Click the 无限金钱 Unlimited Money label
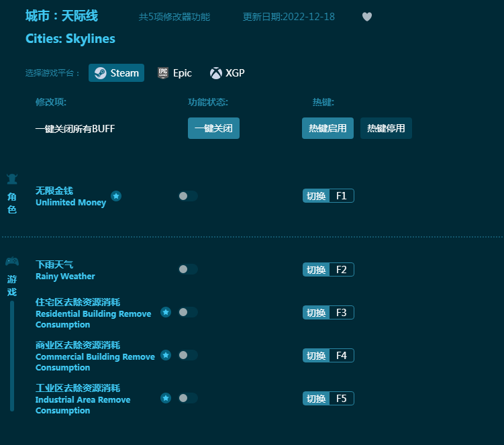Screen dimensions: 504x445 70,197
